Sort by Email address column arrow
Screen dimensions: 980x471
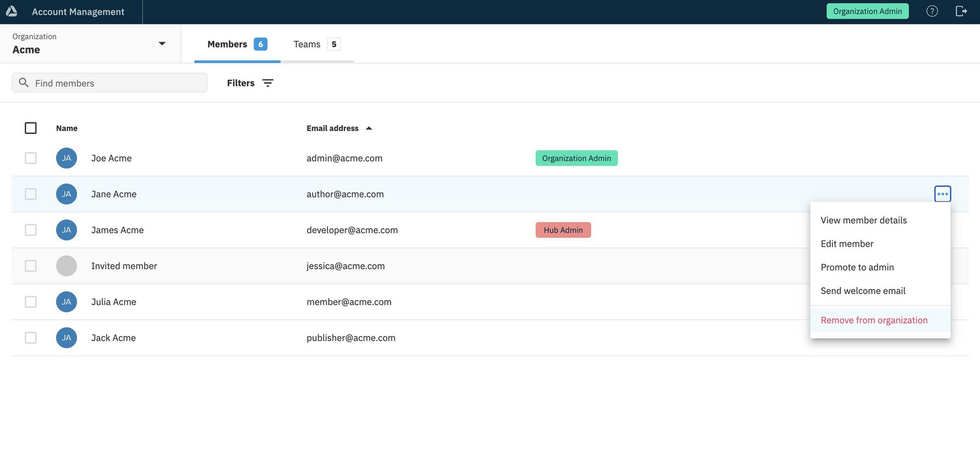tap(369, 128)
